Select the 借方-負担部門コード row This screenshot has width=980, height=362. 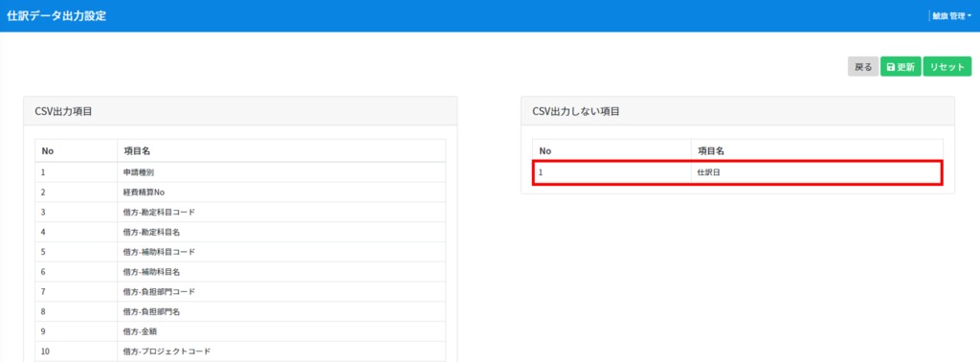click(x=240, y=292)
